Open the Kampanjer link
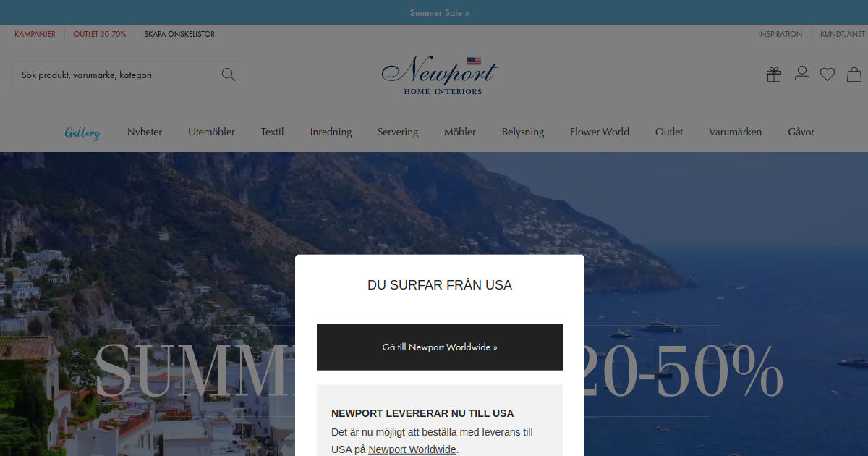 pyautogui.click(x=35, y=34)
